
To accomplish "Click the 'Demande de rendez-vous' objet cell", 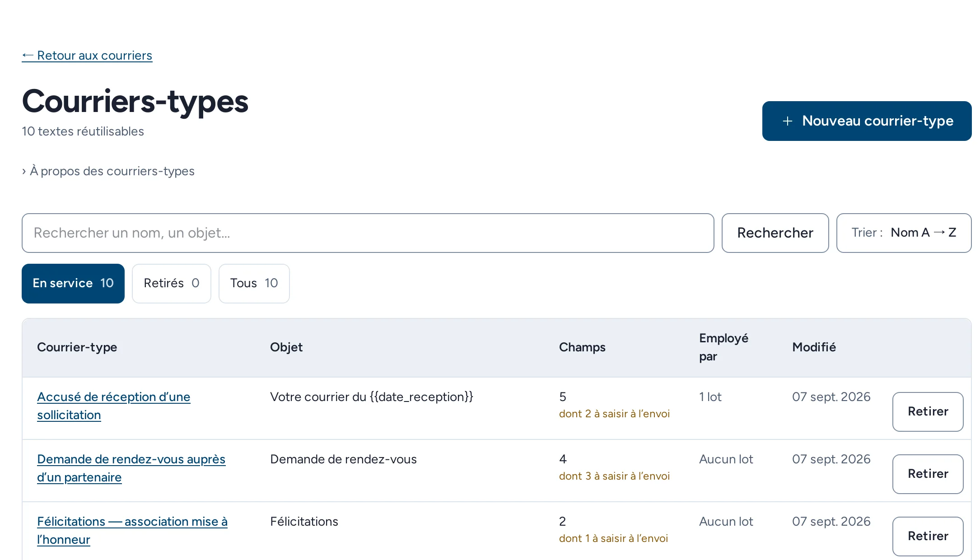I will tap(343, 459).
